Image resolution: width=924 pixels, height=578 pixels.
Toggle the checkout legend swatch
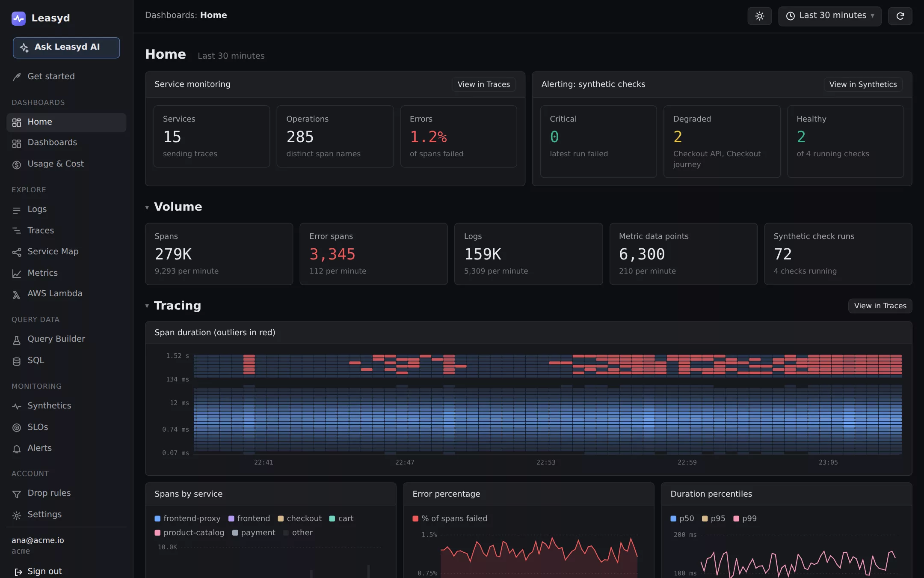(281, 518)
